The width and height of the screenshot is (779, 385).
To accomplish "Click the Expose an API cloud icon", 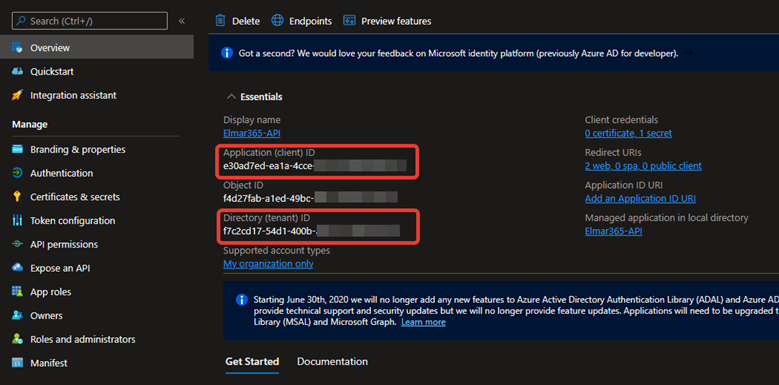I will (17, 268).
